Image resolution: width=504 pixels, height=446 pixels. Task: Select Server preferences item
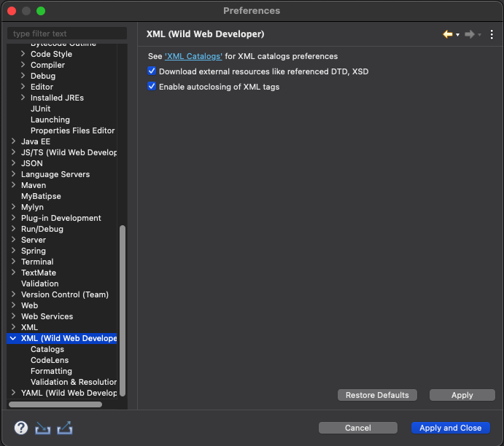coord(34,240)
